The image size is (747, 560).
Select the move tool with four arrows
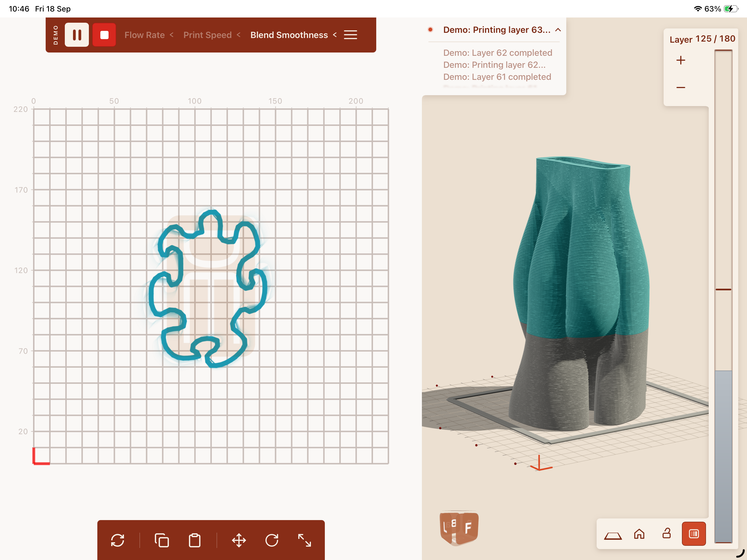point(239,540)
